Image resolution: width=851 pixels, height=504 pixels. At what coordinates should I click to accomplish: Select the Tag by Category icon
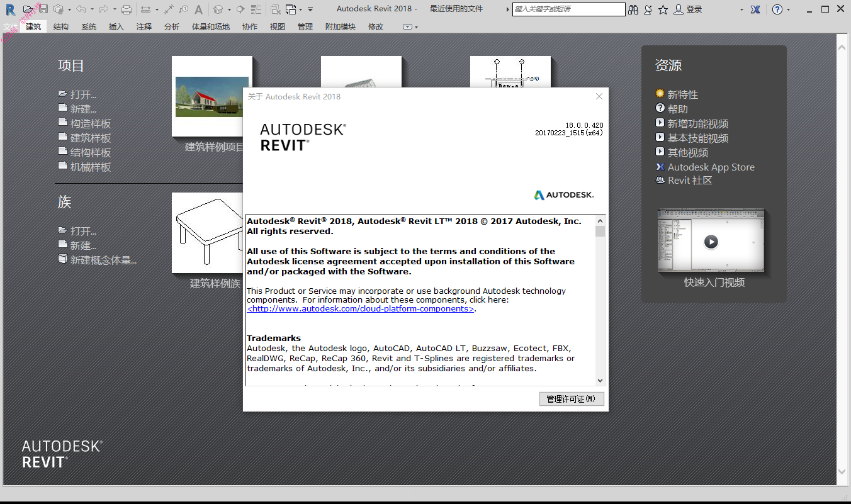coord(184,9)
